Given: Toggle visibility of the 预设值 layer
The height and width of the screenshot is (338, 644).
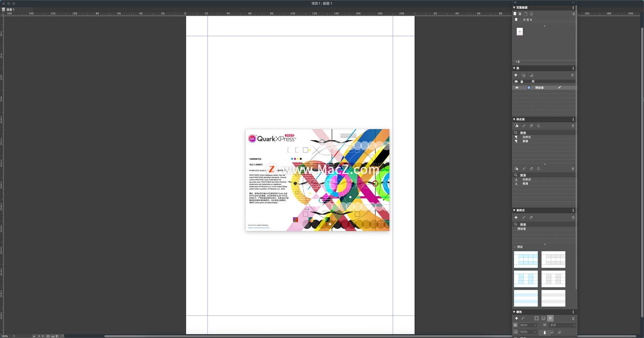Looking at the screenshot, I should [517, 88].
